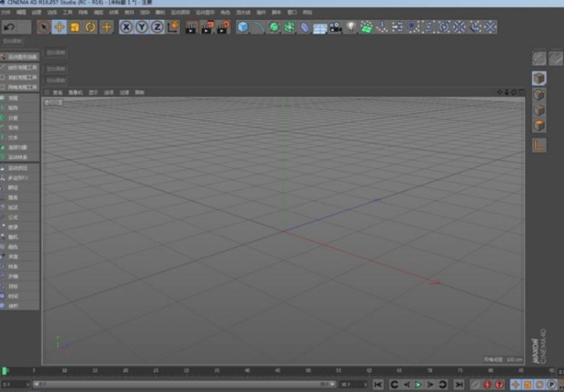This screenshot has height=392, width=564.
Task: Toggle scale keyframe recording
Action: [x=528, y=385]
